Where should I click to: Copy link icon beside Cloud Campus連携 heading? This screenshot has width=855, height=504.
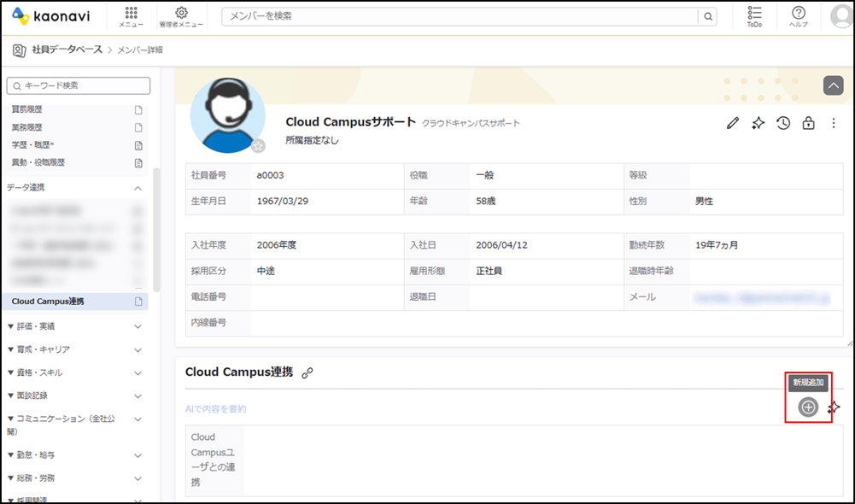pos(307,372)
